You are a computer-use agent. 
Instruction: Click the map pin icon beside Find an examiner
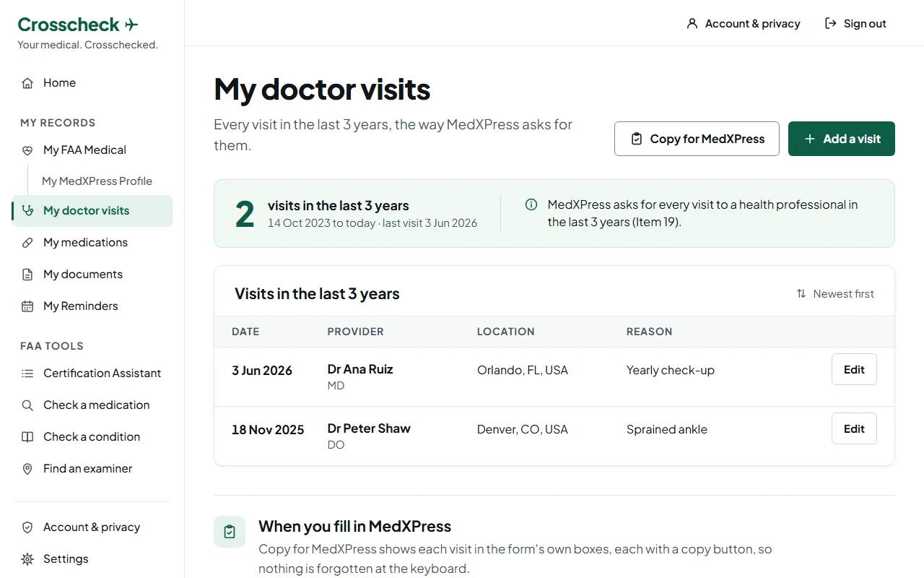click(x=27, y=469)
